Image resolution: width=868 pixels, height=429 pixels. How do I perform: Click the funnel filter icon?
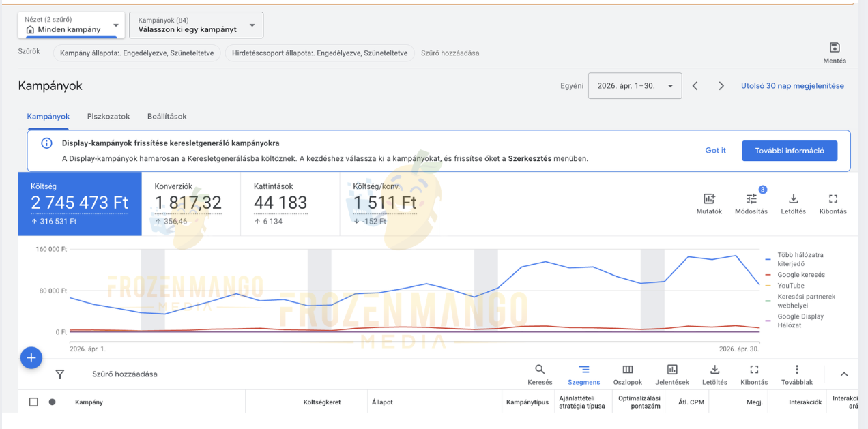point(59,374)
